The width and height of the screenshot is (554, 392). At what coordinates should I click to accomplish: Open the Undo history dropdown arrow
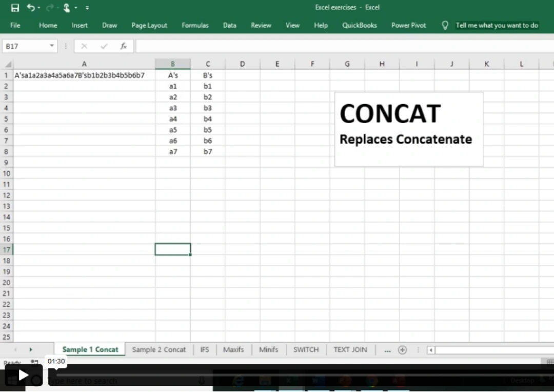[x=39, y=8]
